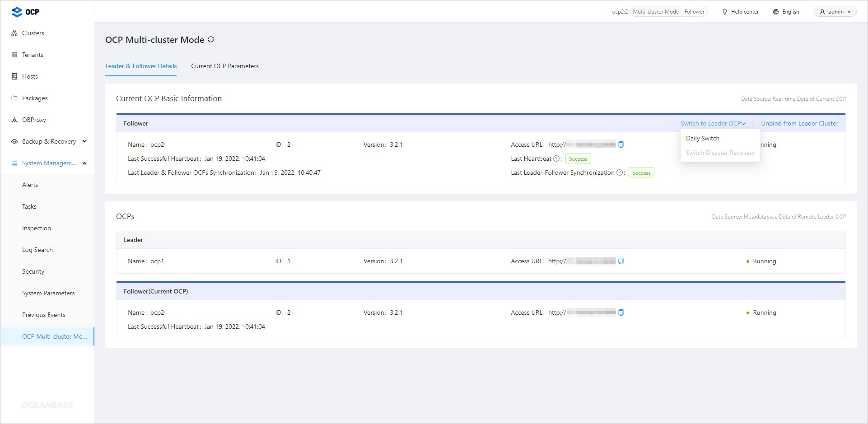Click the Backup & Recovery icon
Screen dimensions: 868x424
pyautogui.click(x=14, y=141)
